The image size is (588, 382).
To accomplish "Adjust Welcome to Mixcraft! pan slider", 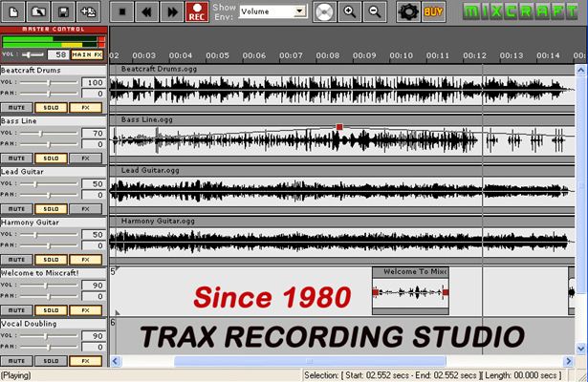I will (x=49, y=296).
